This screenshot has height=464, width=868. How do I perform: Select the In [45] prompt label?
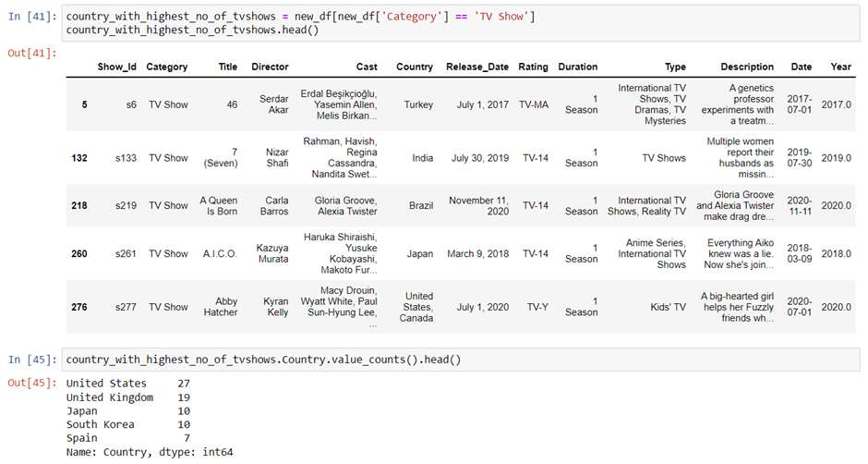32,360
